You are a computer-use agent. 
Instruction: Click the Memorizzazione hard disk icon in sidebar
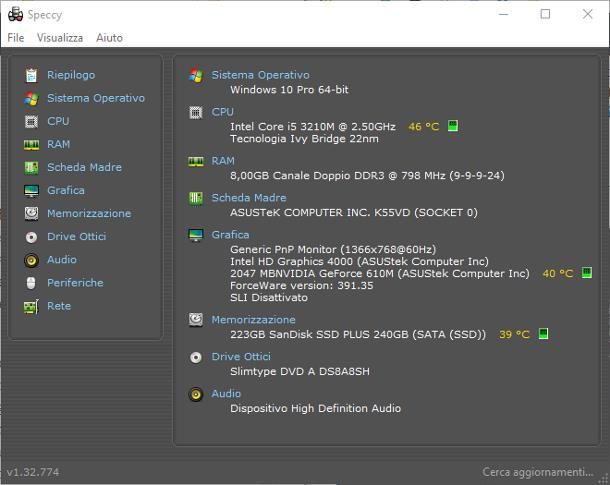tap(31, 214)
